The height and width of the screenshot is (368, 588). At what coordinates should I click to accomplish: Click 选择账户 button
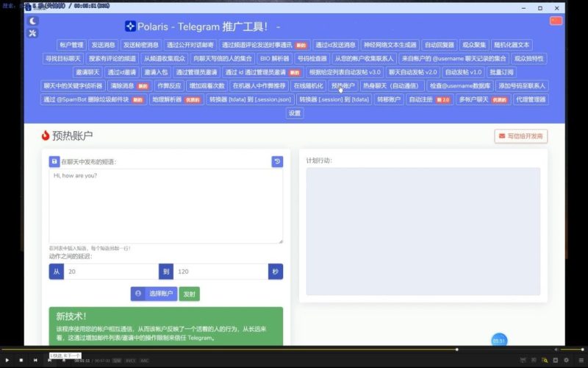[x=154, y=294]
